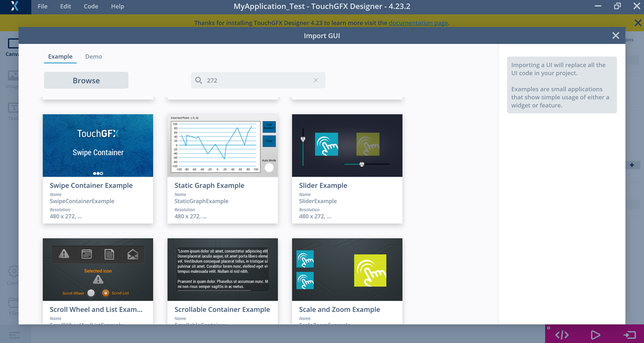Open the documentation page link
This screenshot has height=343, width=644.
(x=418, y=23)
